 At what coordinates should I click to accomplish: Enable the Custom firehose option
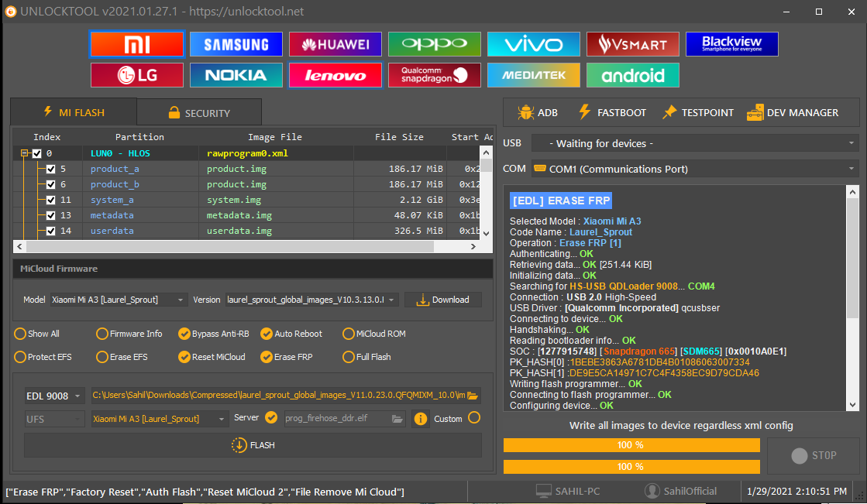tap(474, 418)
